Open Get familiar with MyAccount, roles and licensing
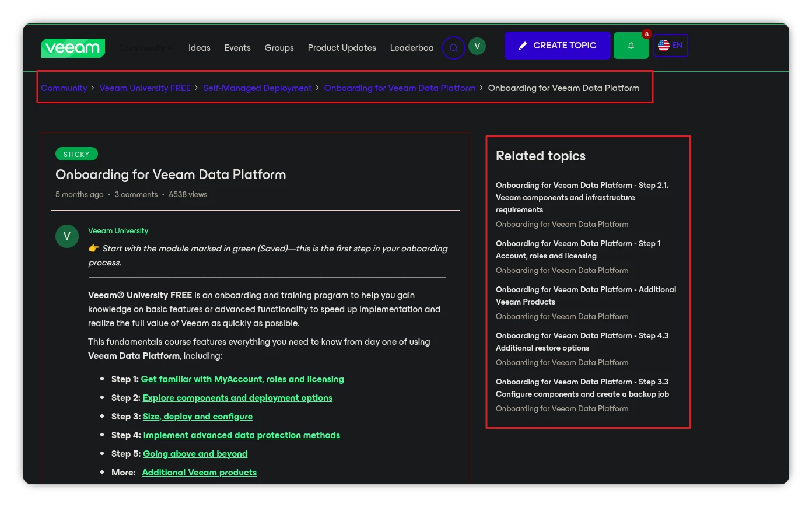812x507 pixels. (242, 379)
